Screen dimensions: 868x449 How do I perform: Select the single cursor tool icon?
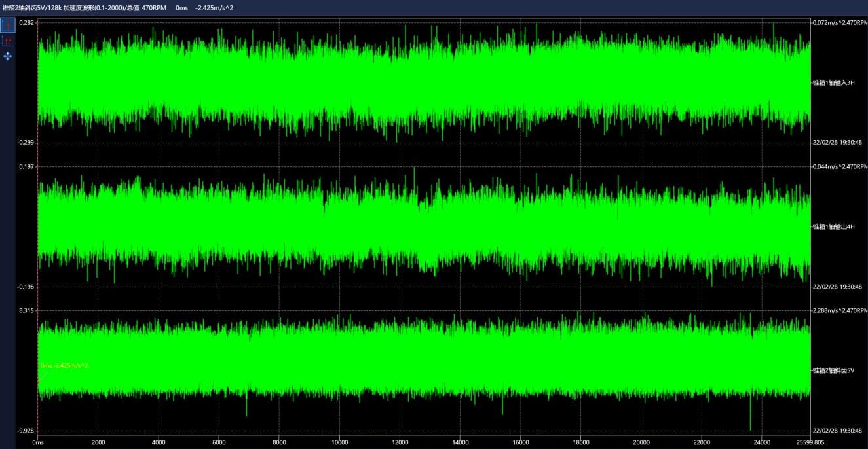pyautogui.click(x=8, y=26)
